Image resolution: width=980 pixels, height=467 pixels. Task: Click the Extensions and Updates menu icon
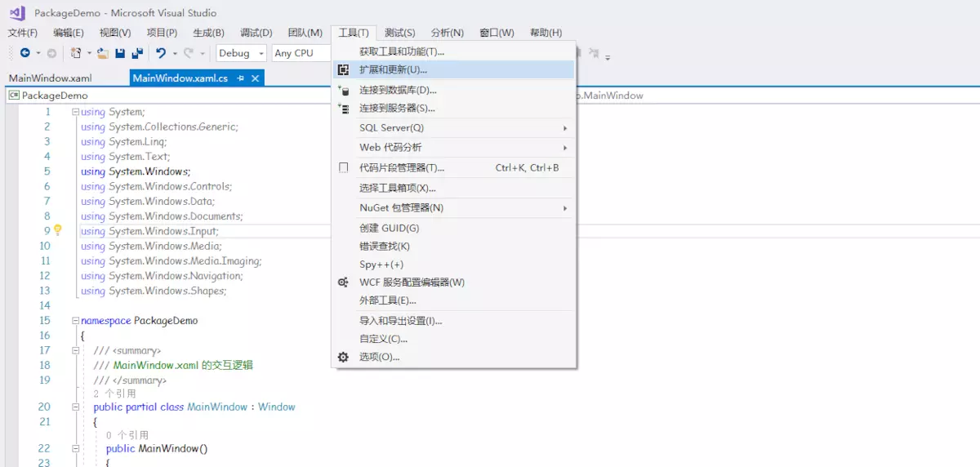click(344, 70)
